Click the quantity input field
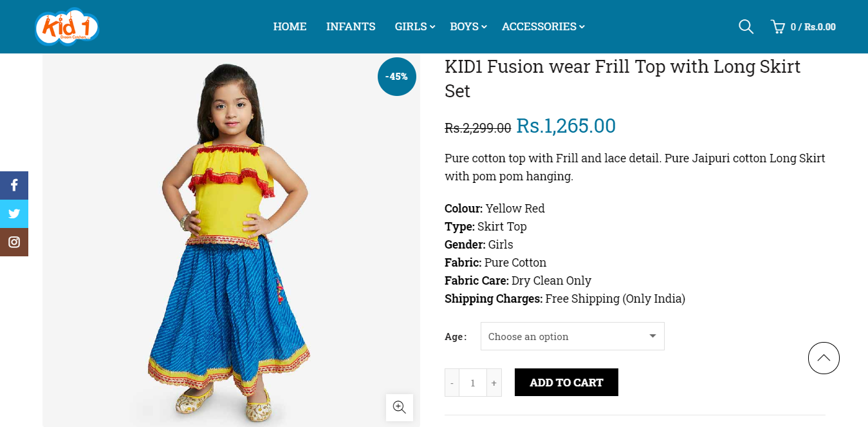 pyautogui.click(x=473, y=383)
